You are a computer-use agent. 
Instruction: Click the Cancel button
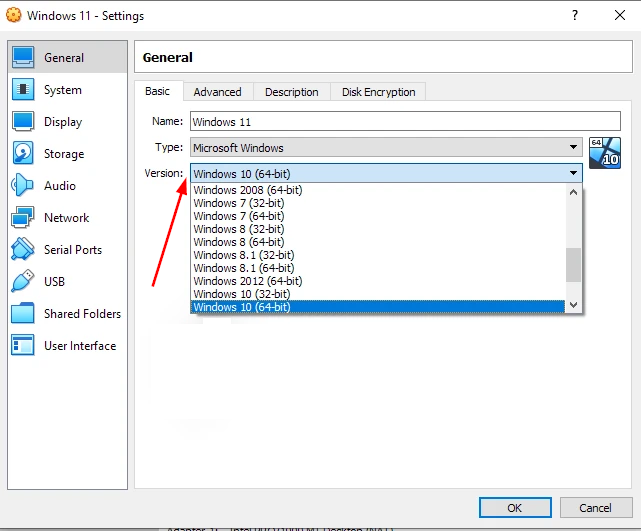pyautogui.click(x=596, y=508)
